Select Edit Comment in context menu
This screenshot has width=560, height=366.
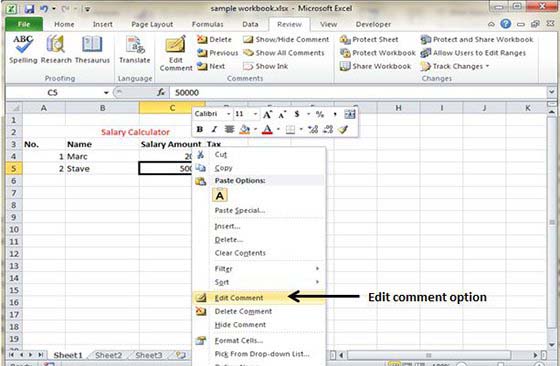coord(259,297)
